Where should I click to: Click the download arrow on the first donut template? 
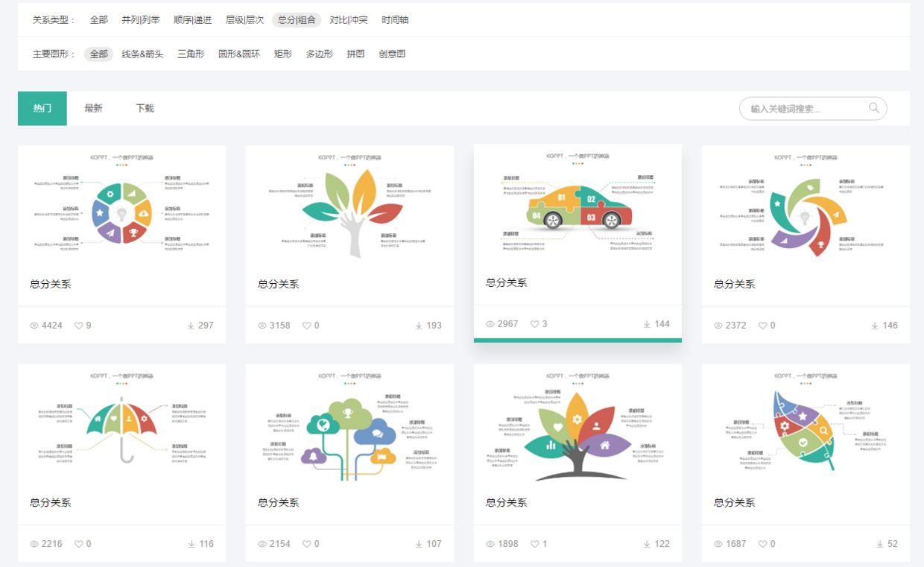(x=192, y=325)
